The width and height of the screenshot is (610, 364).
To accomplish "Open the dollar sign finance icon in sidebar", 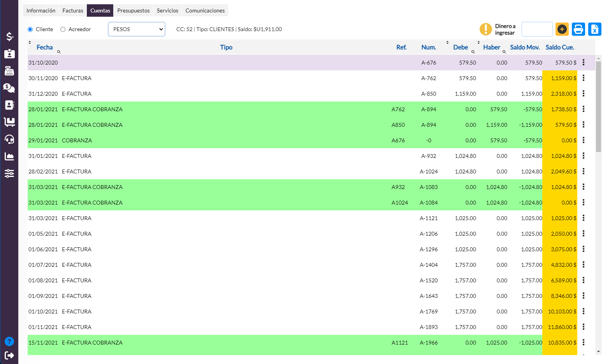I will [9, 37].
